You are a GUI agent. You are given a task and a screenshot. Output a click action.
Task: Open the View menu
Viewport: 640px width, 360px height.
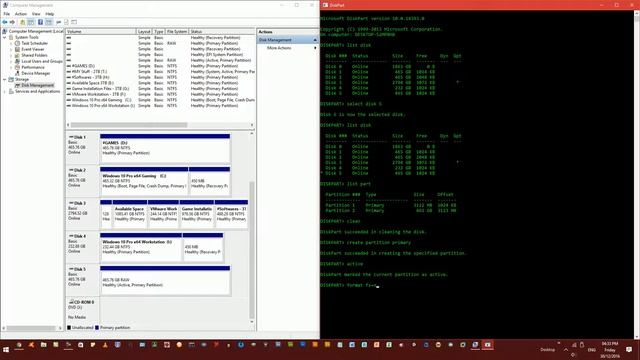tap(36, 14)
